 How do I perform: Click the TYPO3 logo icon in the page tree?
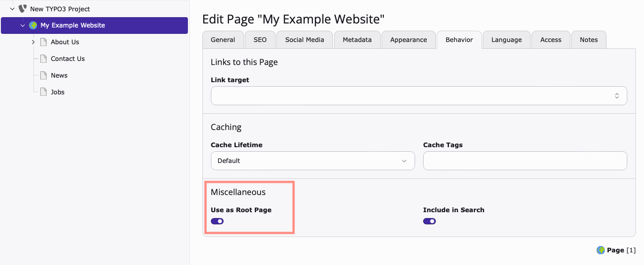[x=23, y=8]
